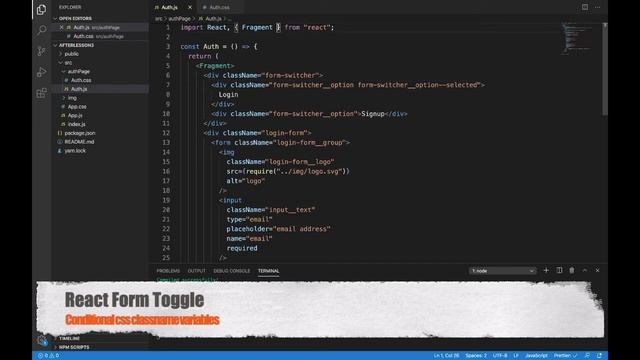The height and width of the screenshot is (360, 640).
Task: Open the Source Control view
Action: pos(41,51)
